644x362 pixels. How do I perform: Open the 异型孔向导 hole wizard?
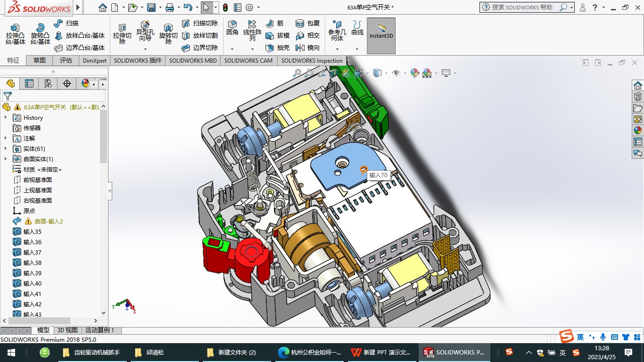coord(145,31)
